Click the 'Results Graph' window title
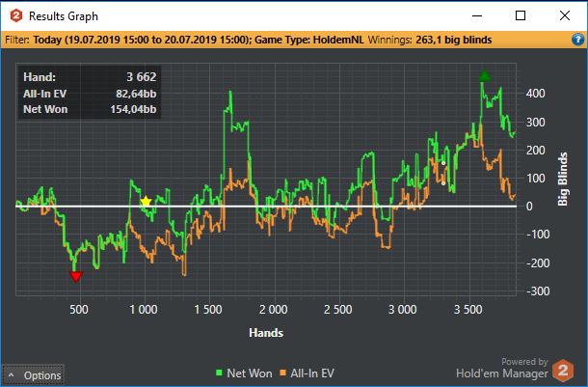 (x=64, y=16)
